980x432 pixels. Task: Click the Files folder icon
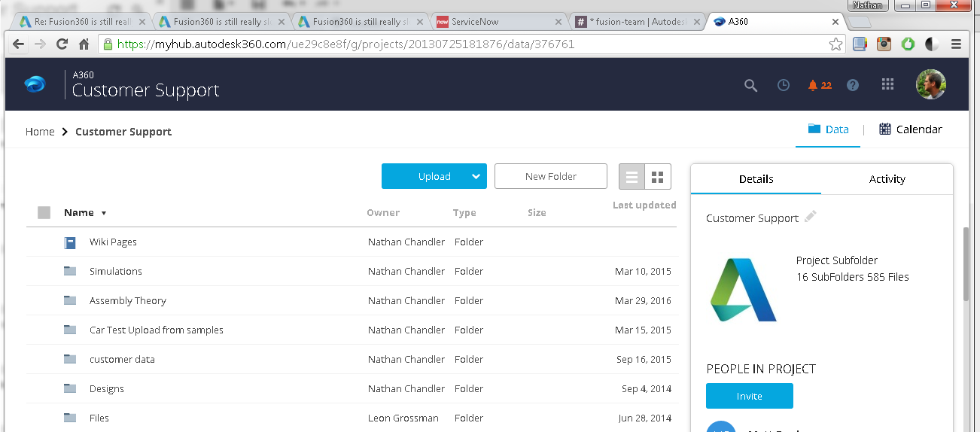[x=70, y=418]
